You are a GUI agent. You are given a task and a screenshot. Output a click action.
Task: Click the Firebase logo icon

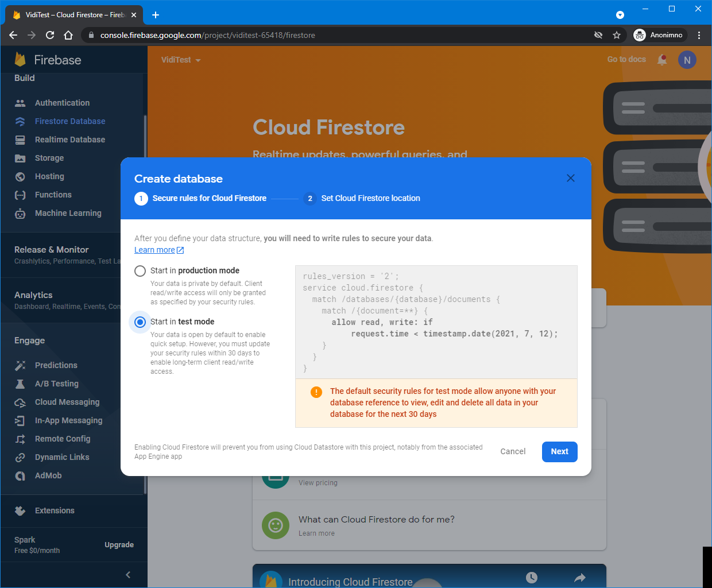point(20,59)
